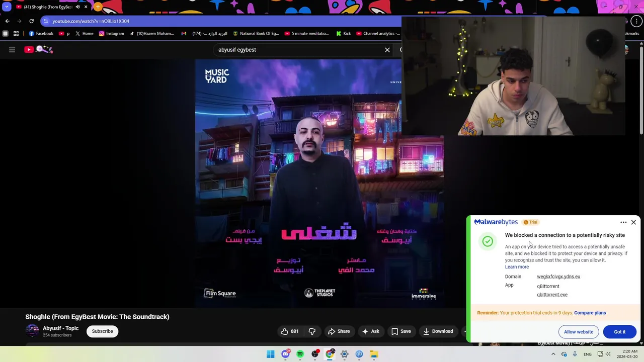Screen dimensions: 644x362
Task: Dismiss the alert with Got it
Action: [x=619, y=332]
